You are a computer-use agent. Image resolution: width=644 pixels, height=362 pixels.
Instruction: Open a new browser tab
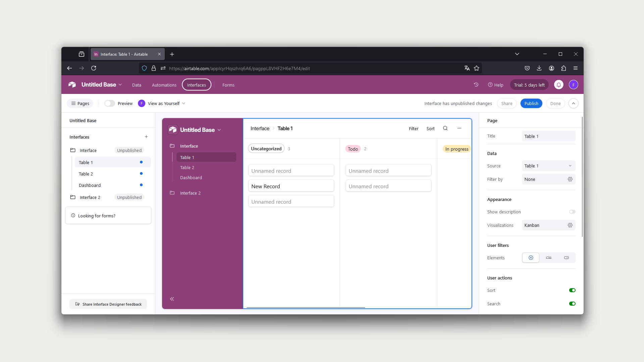tap(172, 54)
